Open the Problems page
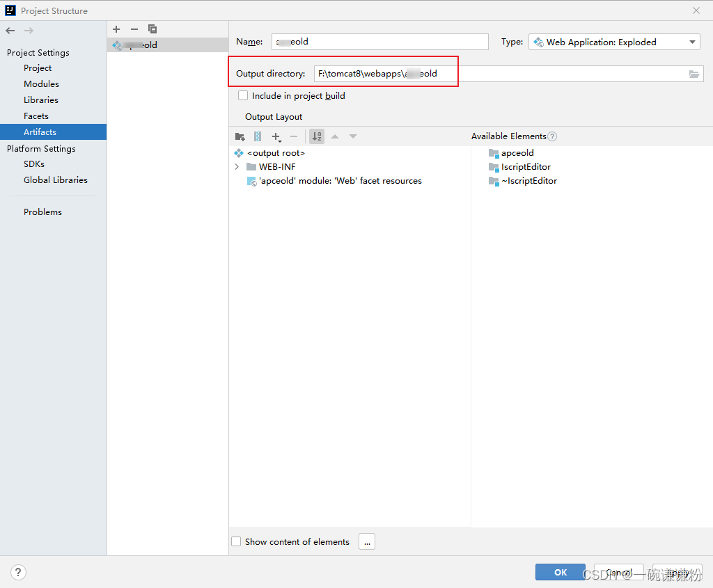This screenshot has height=588, width=713. [x=42, y=212]
